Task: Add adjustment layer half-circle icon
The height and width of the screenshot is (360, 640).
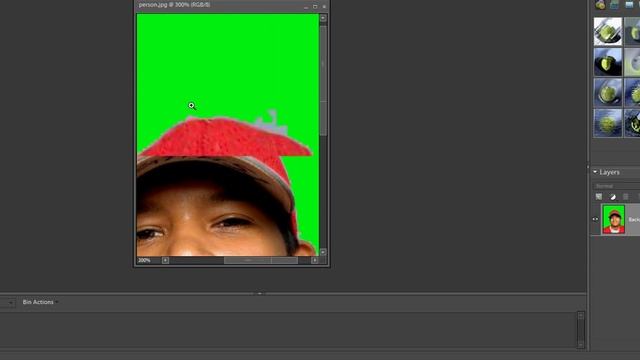Action: tap(613, 197)
